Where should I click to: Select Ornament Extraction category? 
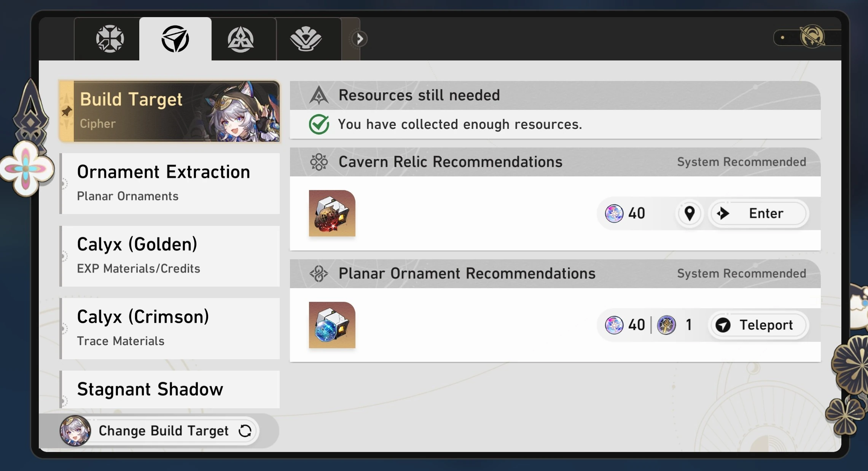(170, 183)
